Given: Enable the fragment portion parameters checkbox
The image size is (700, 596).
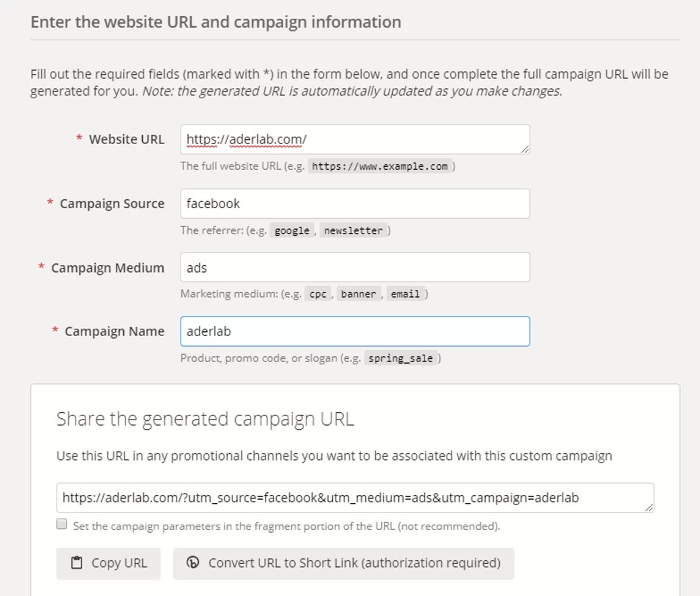Looking at the screenshot, I should [62, 525].
